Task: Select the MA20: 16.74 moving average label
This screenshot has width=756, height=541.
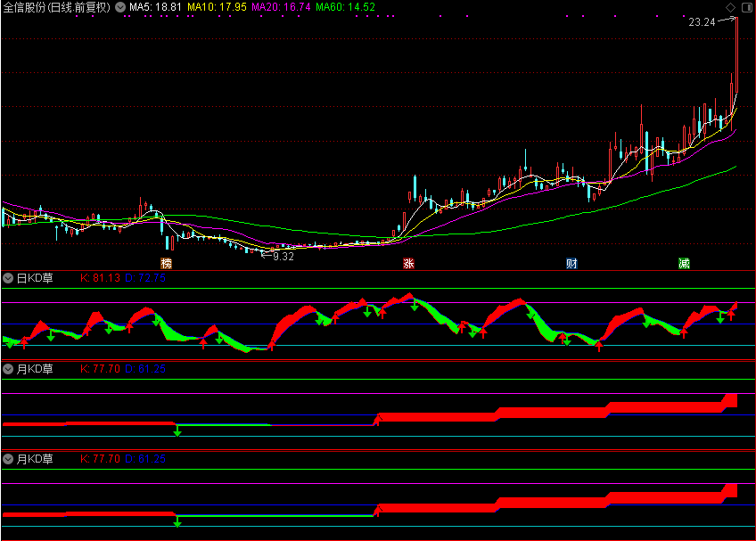Action: pyautogui.click(x=281, y=7)
